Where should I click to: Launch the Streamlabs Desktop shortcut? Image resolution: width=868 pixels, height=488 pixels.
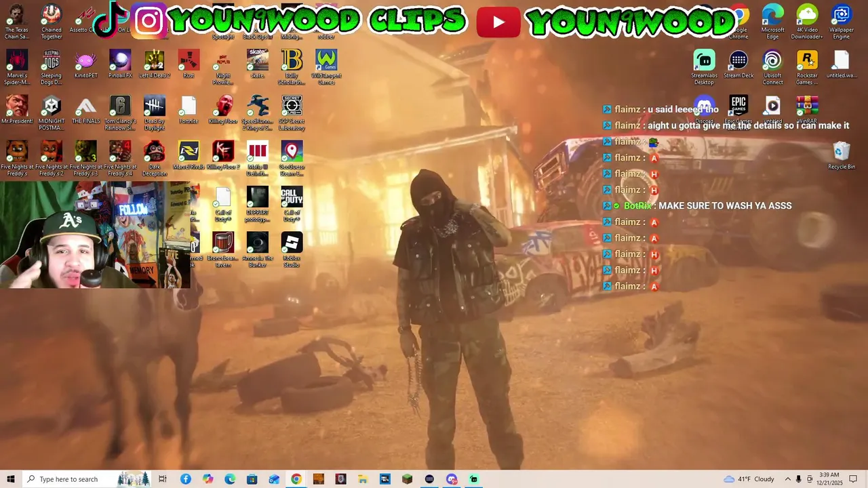click(704, 68)
